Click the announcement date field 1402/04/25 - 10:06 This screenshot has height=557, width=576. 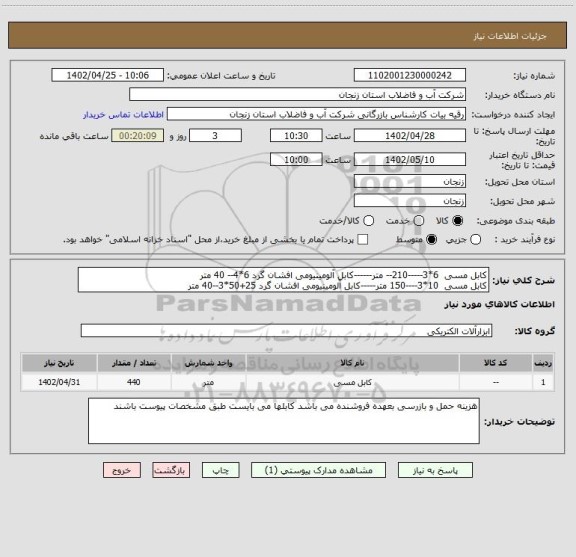point(108,75)
